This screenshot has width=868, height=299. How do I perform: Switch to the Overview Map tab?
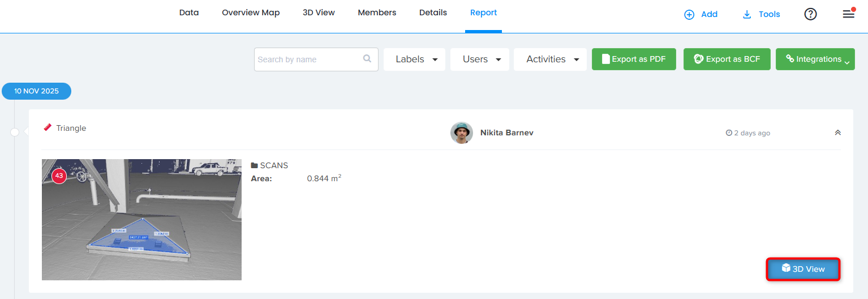(x=251, y=13)
